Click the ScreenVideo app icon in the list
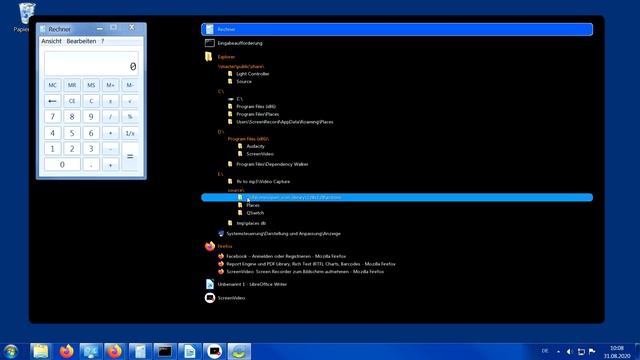640x360 pixels. 210,298
